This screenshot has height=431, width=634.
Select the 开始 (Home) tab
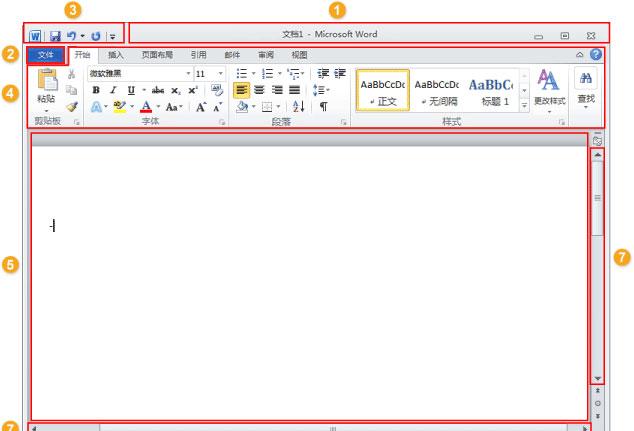(x=82, y=55)
